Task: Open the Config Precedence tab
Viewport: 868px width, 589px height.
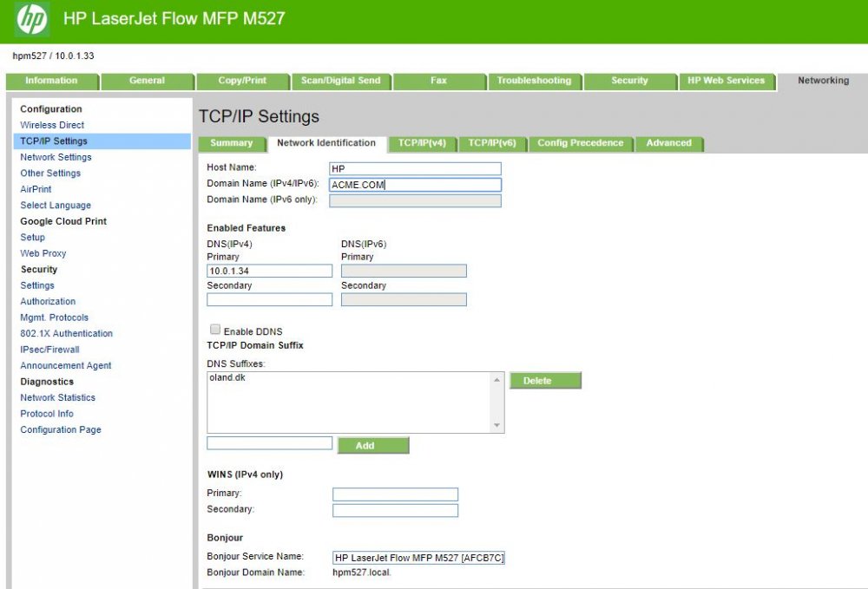Action: tap(580, 143)
